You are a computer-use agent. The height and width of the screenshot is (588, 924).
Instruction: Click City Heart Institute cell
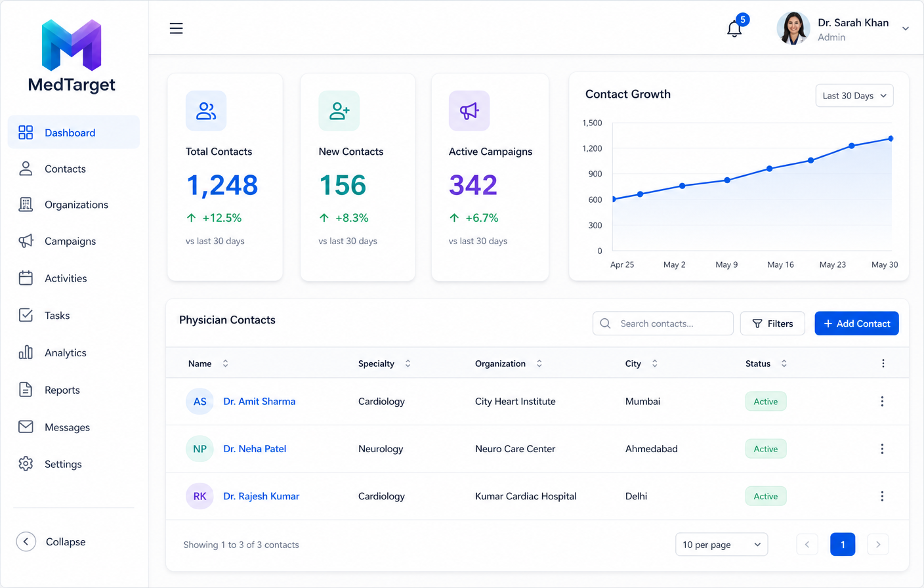[x=515, y=402]
